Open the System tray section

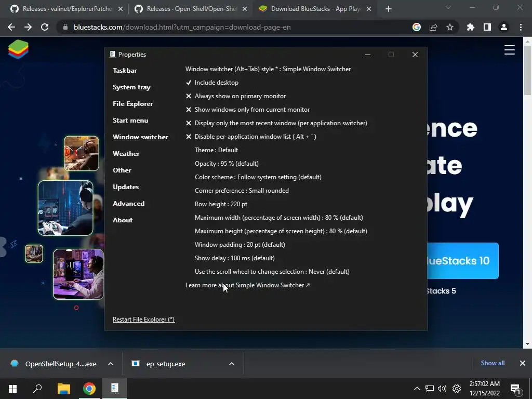[131, 87]
